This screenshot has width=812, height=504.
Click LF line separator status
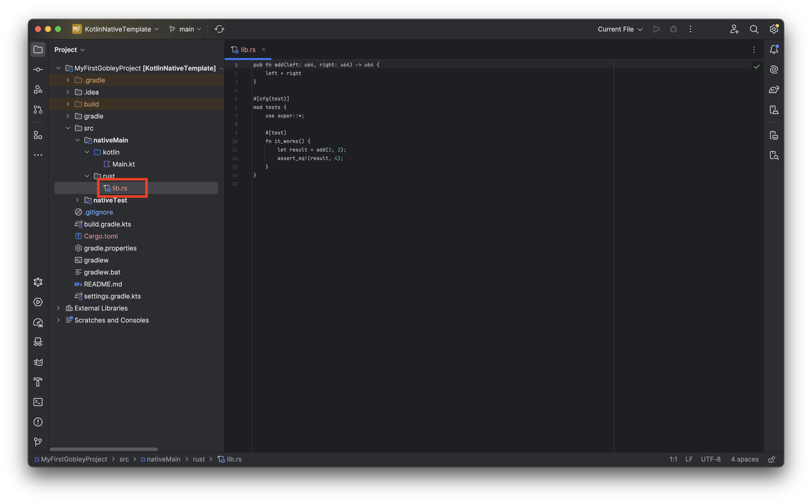coord(689,459)
